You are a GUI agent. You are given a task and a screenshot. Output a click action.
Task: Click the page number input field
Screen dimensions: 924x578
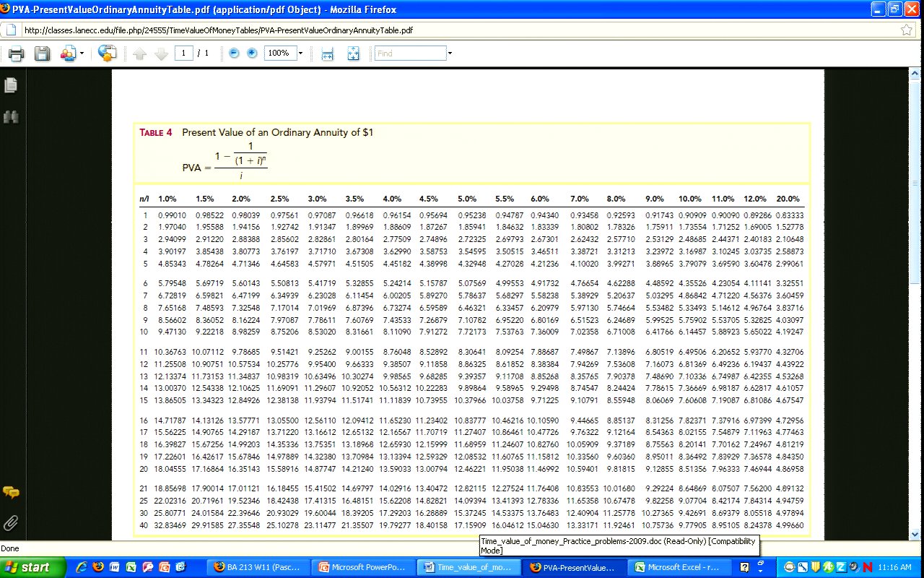click(183, 53)
